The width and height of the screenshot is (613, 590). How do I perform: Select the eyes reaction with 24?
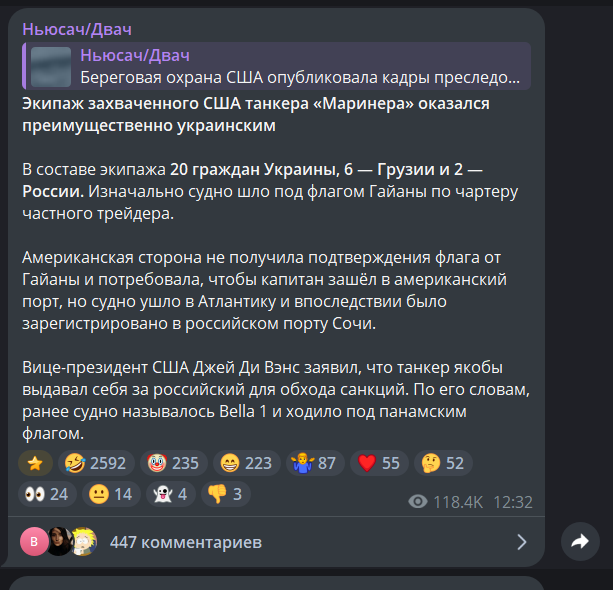pyautogui.click(x=47, y=494)
